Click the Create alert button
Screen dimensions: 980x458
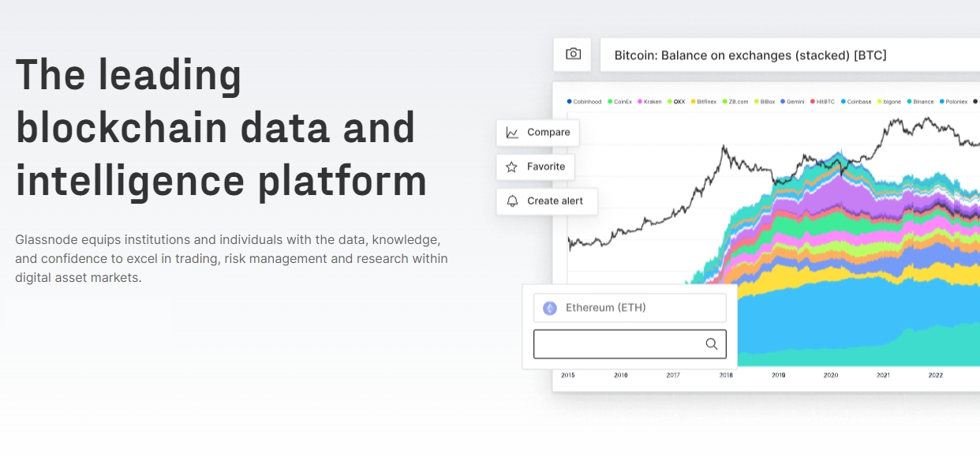click(547, 201)
